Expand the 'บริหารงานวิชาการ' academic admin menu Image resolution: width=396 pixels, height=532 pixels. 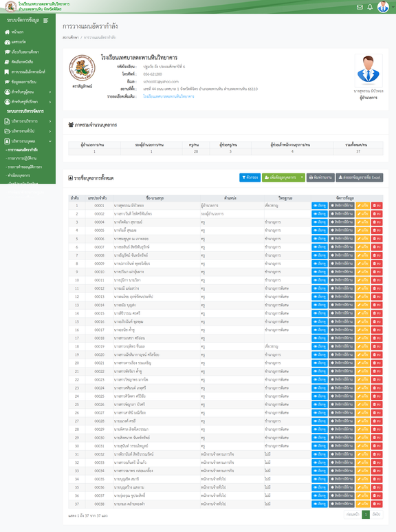(27, 121)
